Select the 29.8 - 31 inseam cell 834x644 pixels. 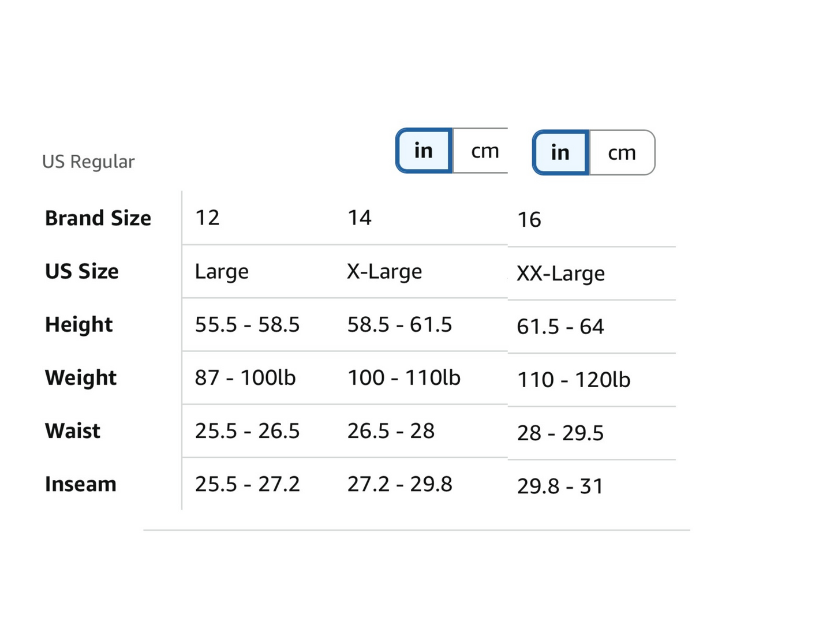pyautogui.click(x=559, y=486)
